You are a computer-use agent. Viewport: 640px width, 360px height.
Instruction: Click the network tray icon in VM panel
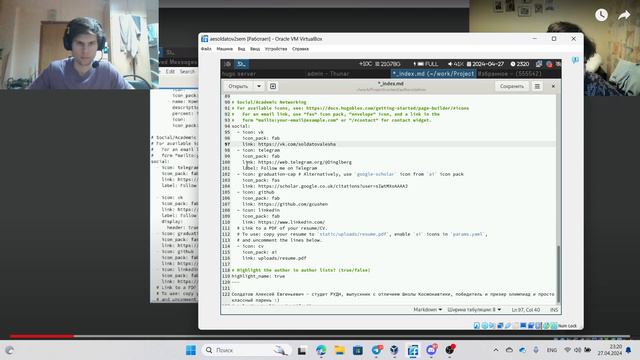539,64
